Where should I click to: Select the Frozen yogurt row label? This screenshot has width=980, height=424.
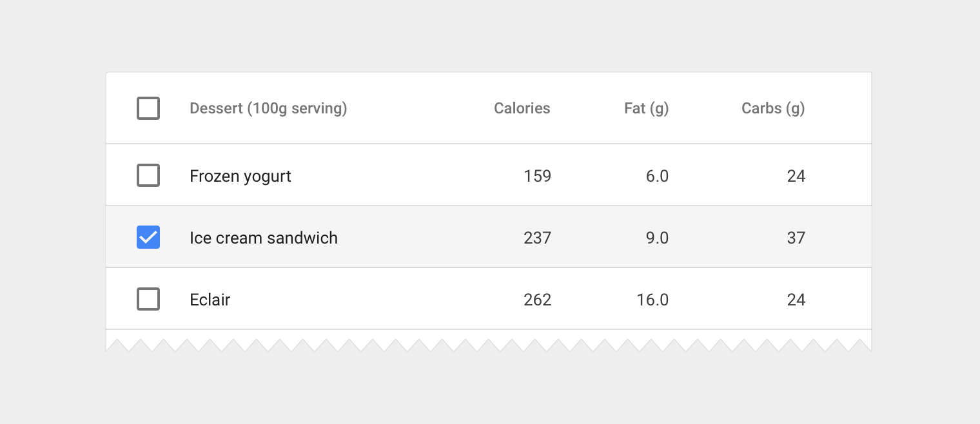(240, 175)
